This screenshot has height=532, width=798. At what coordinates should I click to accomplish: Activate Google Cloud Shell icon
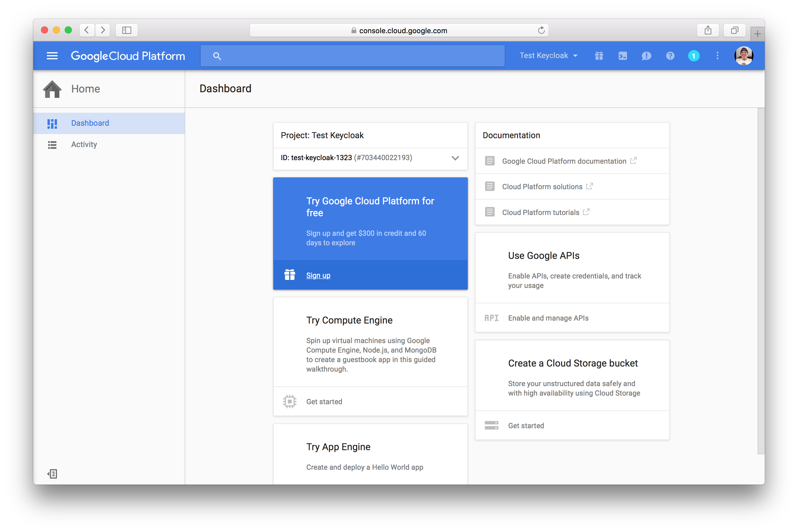point(623,56)
